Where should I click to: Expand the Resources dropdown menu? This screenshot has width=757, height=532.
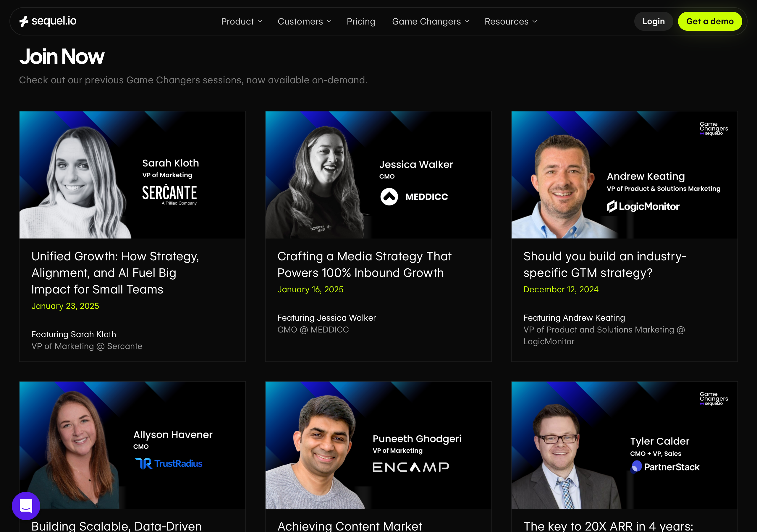click(x=510, y=21)
